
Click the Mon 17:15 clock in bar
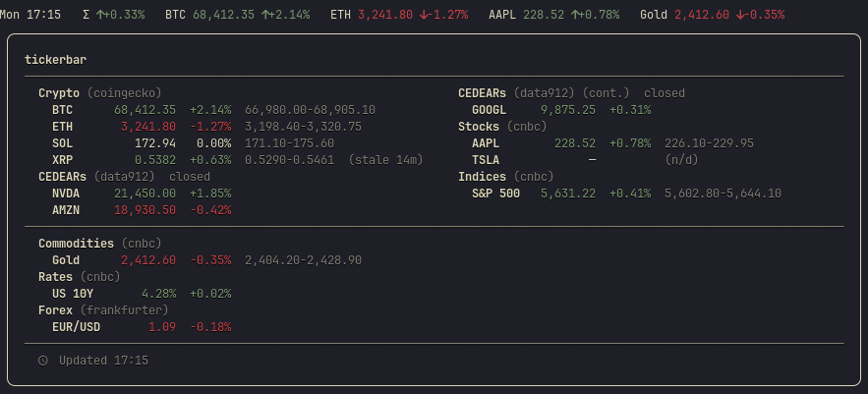point(30,15)
